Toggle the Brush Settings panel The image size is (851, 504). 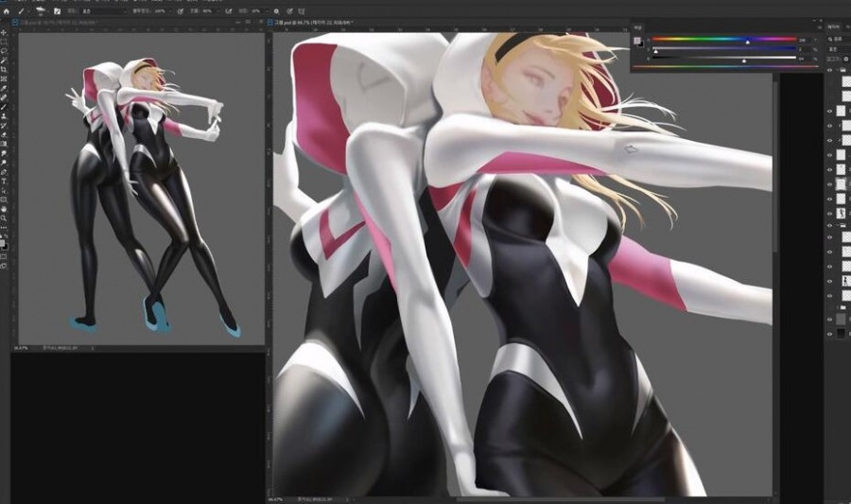[x=57, y=11]
